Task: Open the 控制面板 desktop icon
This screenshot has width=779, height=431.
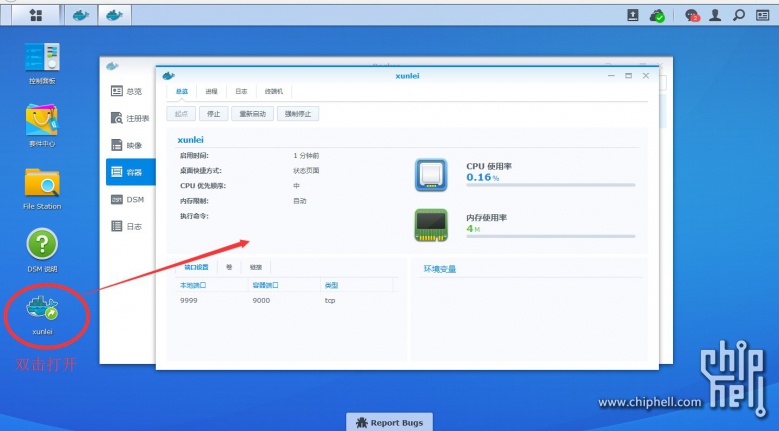Action: (x=42, y=63)
